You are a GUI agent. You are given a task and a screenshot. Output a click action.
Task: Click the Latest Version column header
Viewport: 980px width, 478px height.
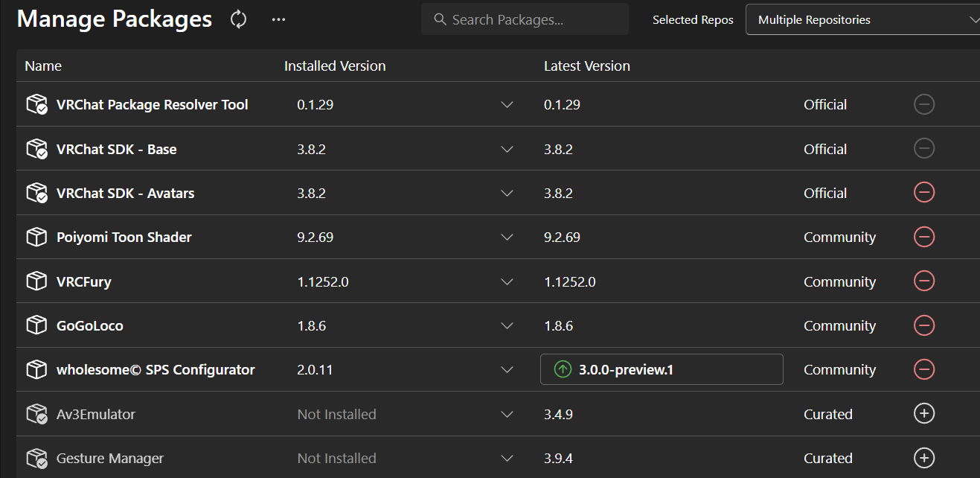click(x=586, y=66)
